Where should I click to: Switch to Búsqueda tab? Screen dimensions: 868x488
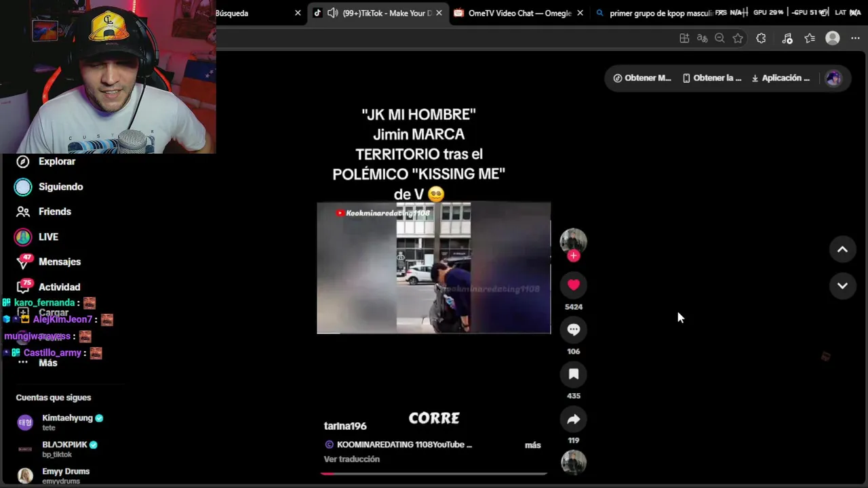click(232, 13)
